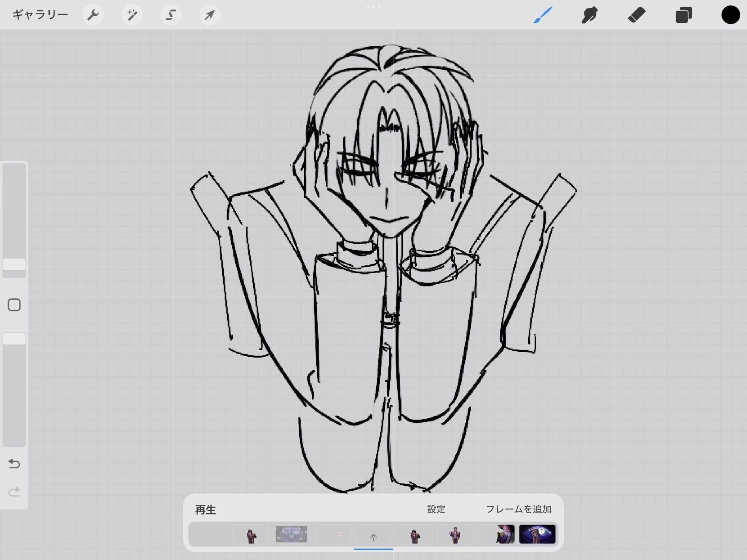This screenshot has height=560, width=747.
Task: Tap the square Modify button in sidebar
Action: point(14,305)
